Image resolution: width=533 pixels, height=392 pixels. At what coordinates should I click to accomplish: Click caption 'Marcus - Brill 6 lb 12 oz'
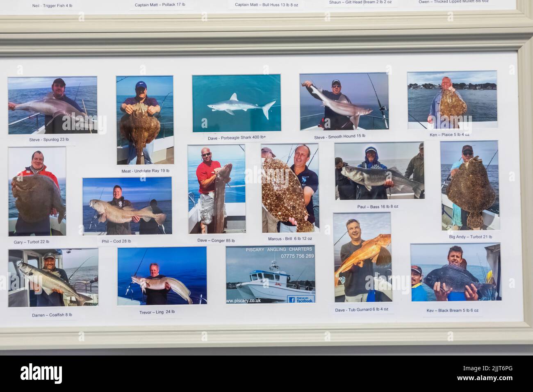(x=290, y=239)
